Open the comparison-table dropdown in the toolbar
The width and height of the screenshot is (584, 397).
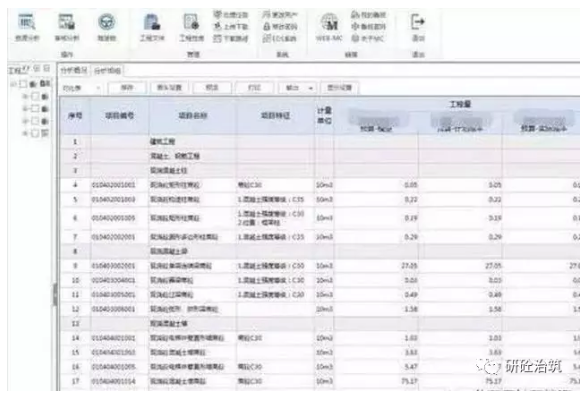(x=81, y=88)
